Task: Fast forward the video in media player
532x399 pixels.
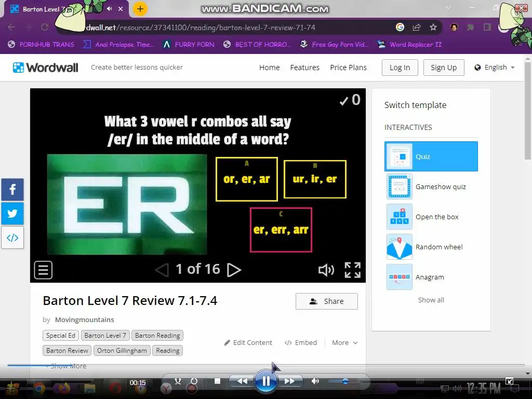Action: point(290,381)
